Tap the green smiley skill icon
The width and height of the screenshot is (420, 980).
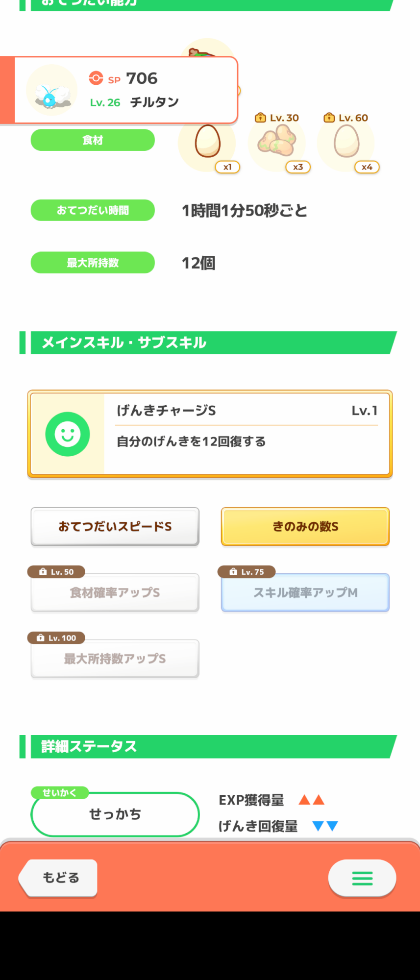pos(68,434)
